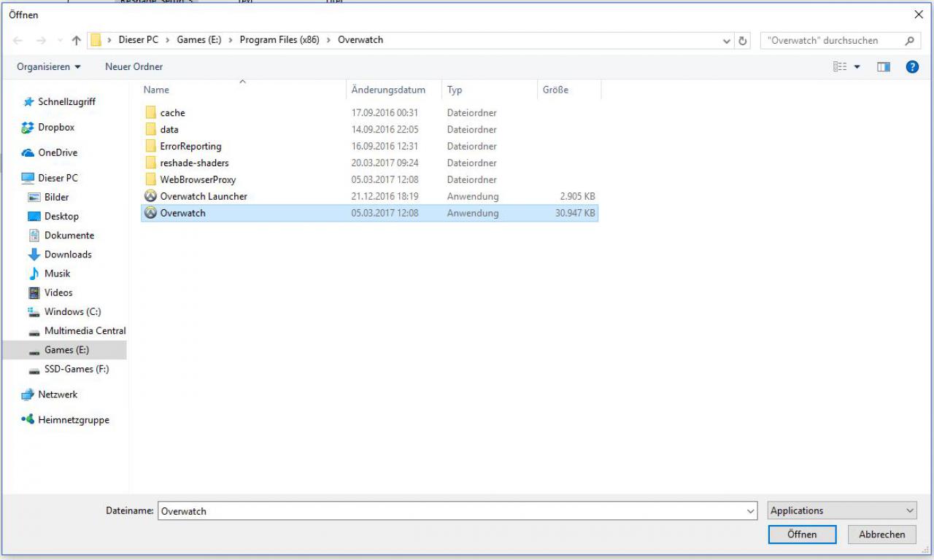Open OneDrive in the navigation pane
Image resolution: width=934 pixels, height=560 pixels.
(x=58, y=152)
